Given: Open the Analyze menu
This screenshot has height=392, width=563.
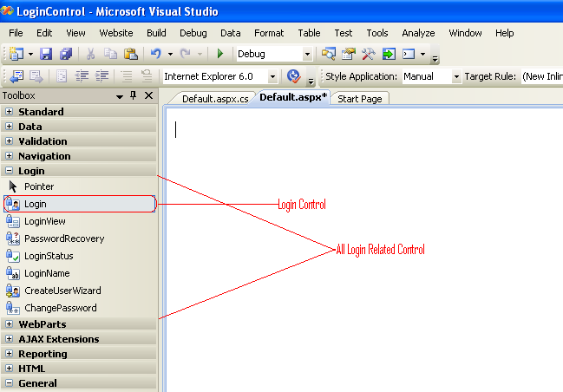Looking at the screenshot, I should pyautogui.click(x=418, y=33).
